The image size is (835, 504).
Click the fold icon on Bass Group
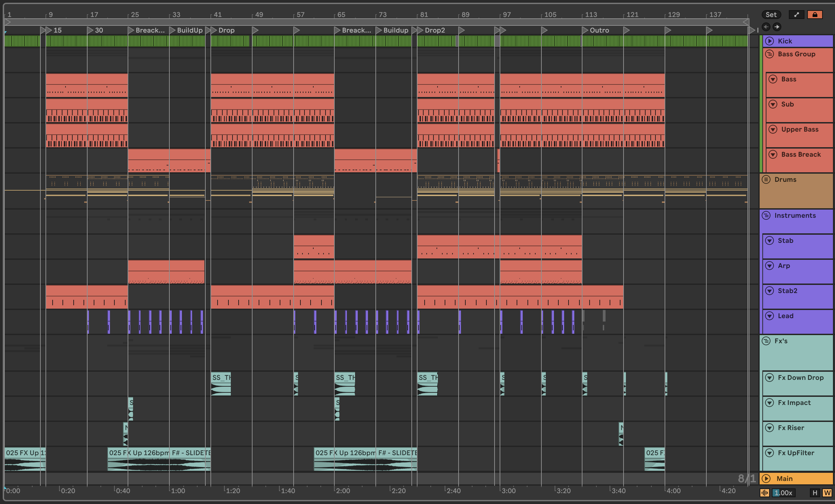(x=769, y=54)
